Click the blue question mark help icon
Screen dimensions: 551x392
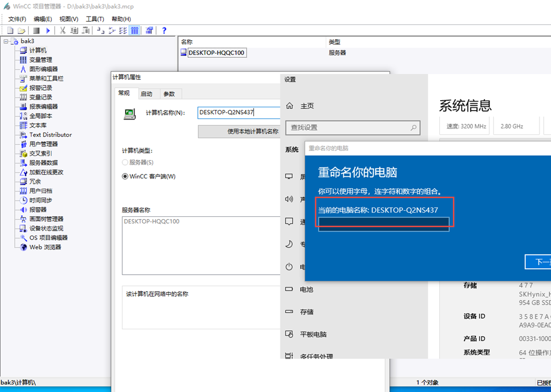[164, 30]
